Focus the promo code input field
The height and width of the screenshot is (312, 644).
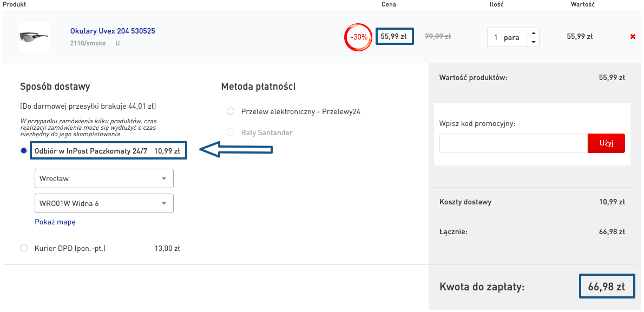tap(513, 143)
